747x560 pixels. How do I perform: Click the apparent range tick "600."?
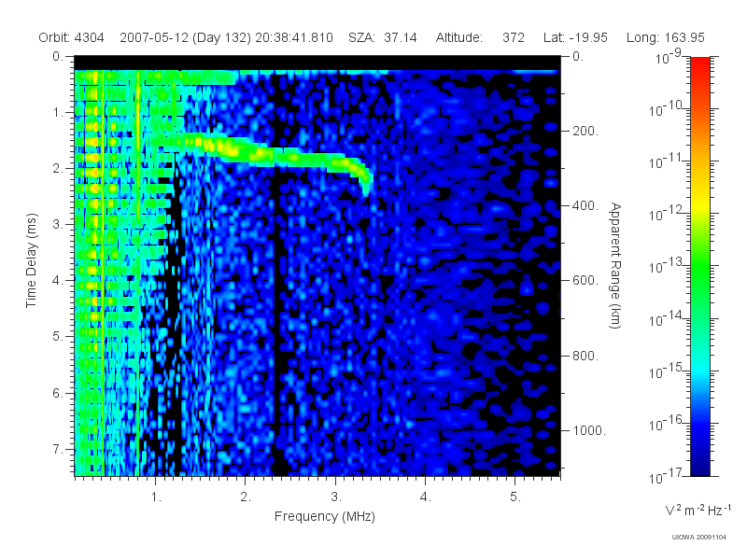(x=585, y=281)
